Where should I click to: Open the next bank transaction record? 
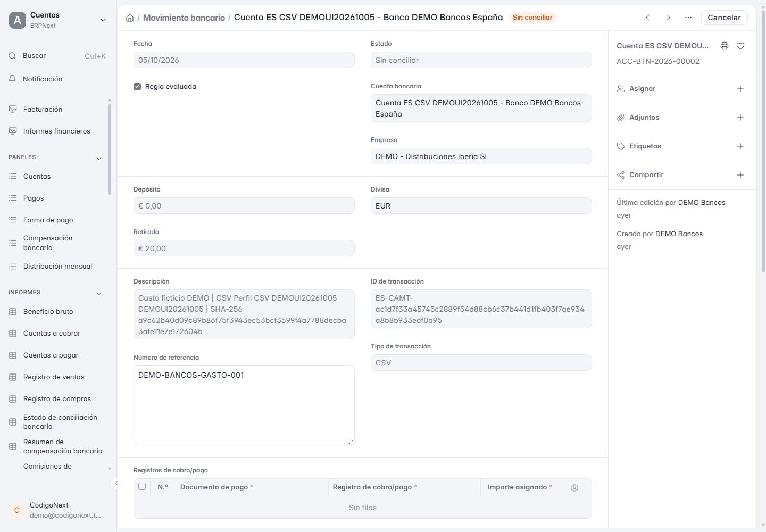(668, 18)
